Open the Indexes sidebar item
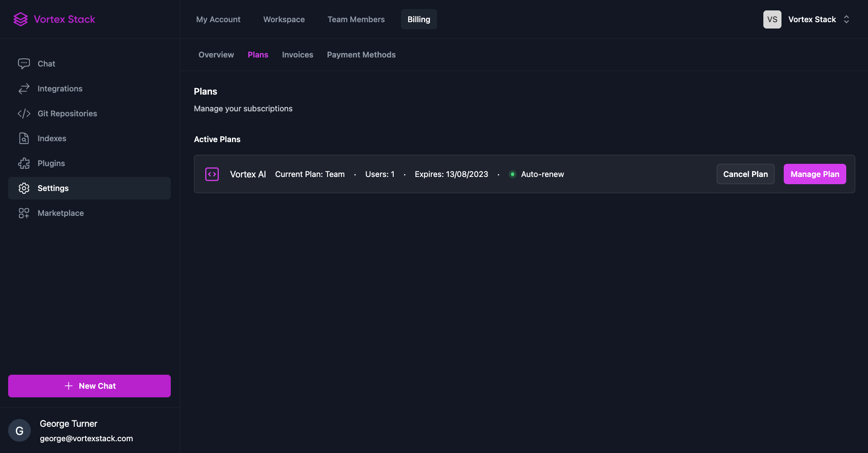 [89, 138]
